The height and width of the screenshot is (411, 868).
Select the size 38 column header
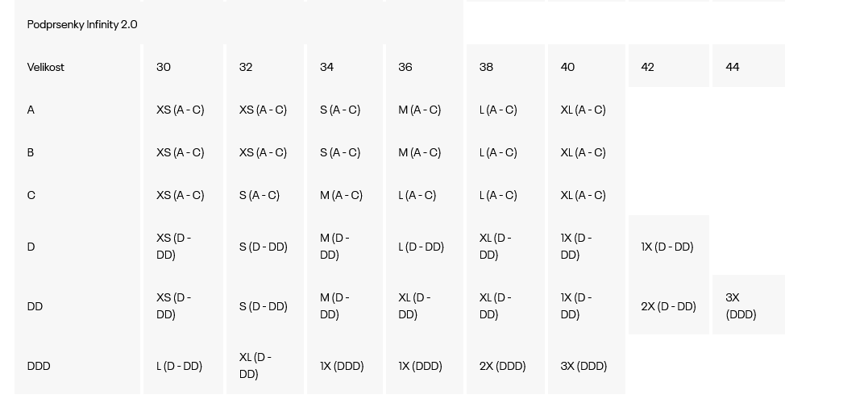(x=486, y=67)
